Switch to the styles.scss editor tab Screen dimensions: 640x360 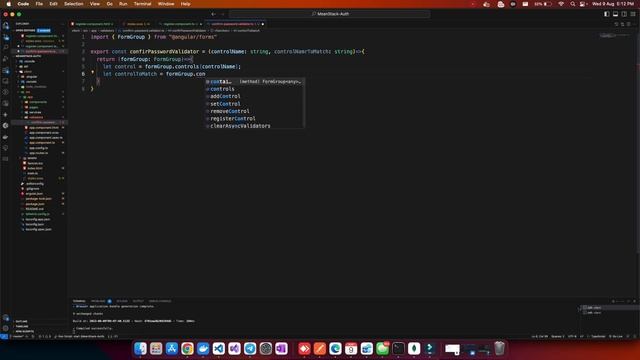[137, 24]
